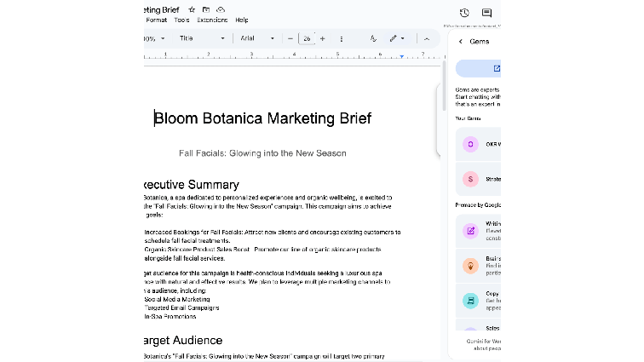644x362 pixels.
Task: Open the editing mode pencil dropdown
Action: pyautogui.click(x=397, y=38)
